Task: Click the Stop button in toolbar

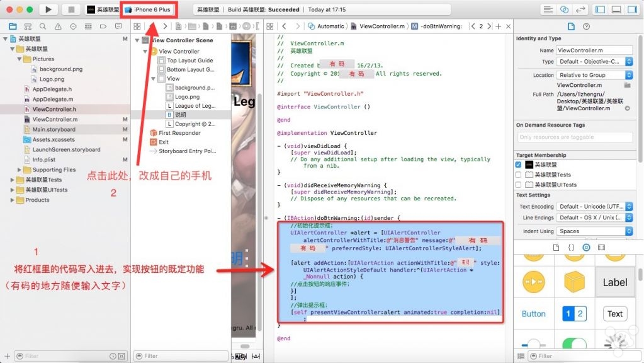Action: tap(71, 9)
